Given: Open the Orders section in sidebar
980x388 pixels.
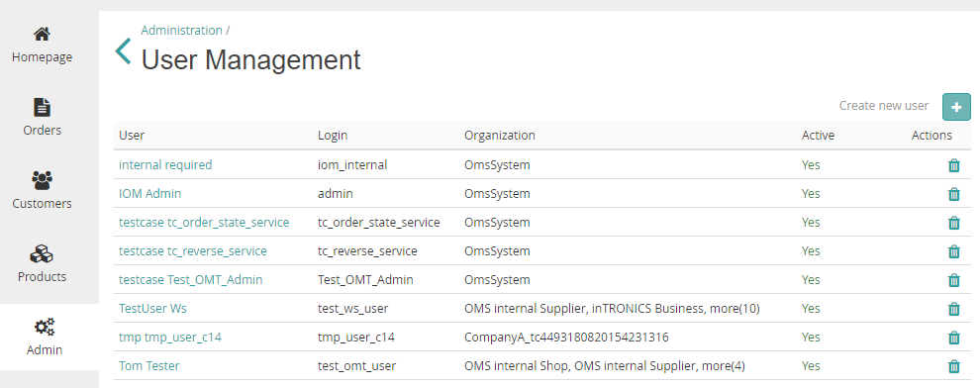Looking at the screenshot, I should point(42,118).
